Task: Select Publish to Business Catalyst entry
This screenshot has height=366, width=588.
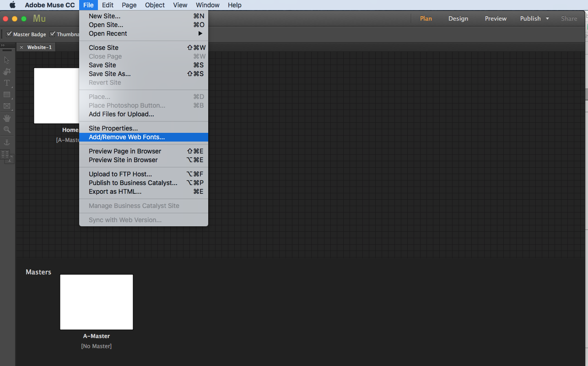Action: point(144,183)
